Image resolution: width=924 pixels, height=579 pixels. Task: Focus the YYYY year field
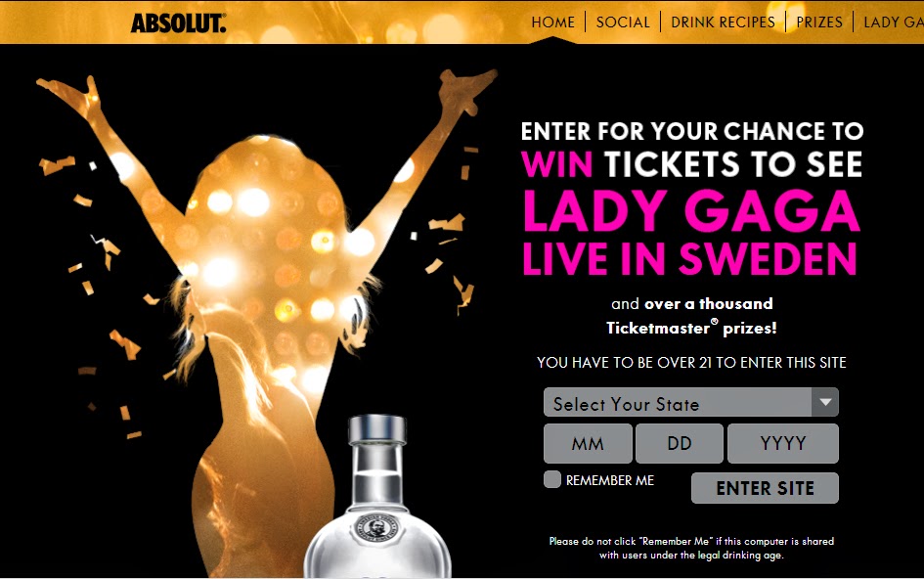pos(782,443)
